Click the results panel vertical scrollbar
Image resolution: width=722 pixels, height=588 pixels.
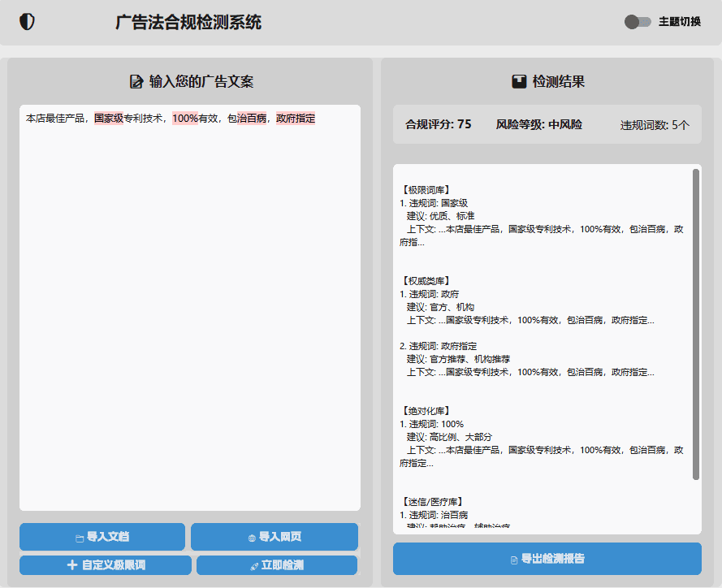pos(695,325)
